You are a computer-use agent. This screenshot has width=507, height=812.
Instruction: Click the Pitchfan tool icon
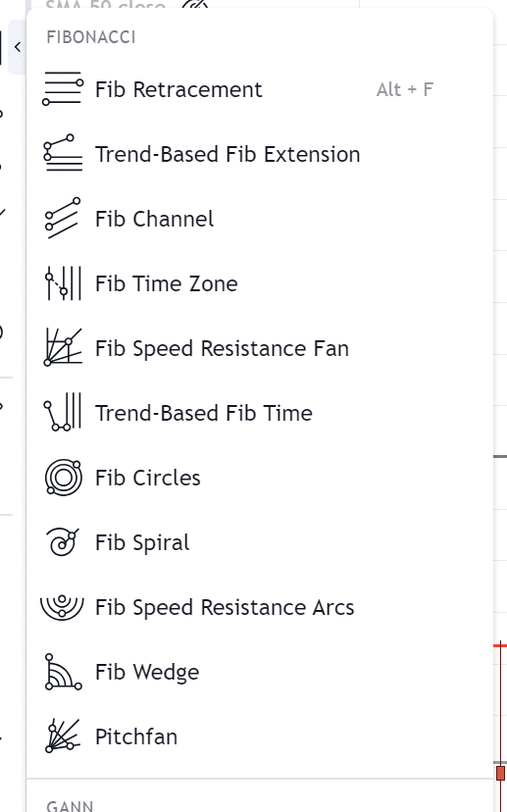(x=62, y=736)
